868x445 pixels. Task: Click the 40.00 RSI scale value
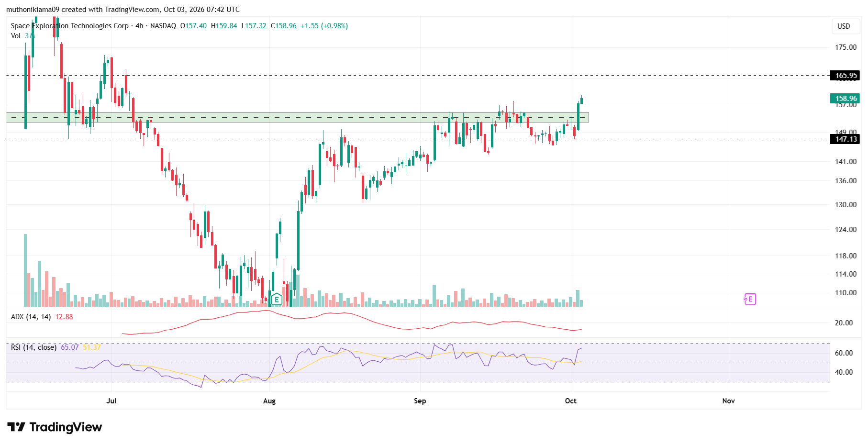point(844,372)
